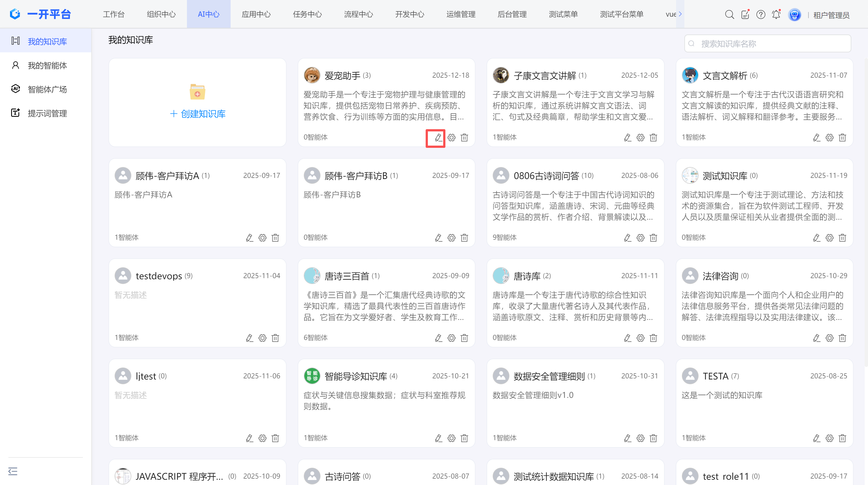Switch to the 应用中心 top tab
The width and height of the screenshot is (868, 485).
[x=256, y=14]
